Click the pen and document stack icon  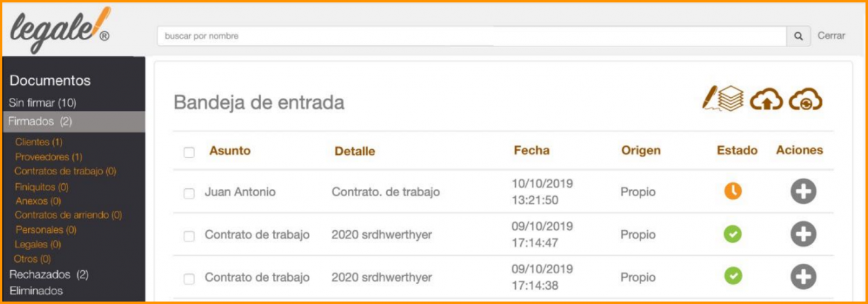coord(723,99)
